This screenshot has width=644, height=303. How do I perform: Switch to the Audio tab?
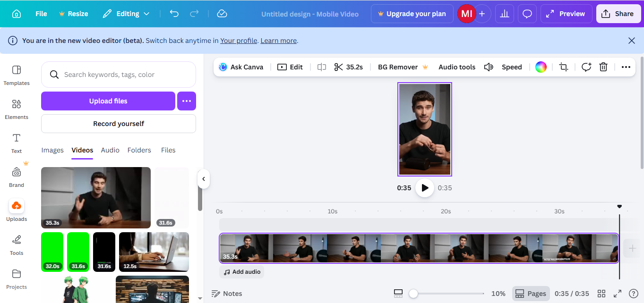point(110,150)
